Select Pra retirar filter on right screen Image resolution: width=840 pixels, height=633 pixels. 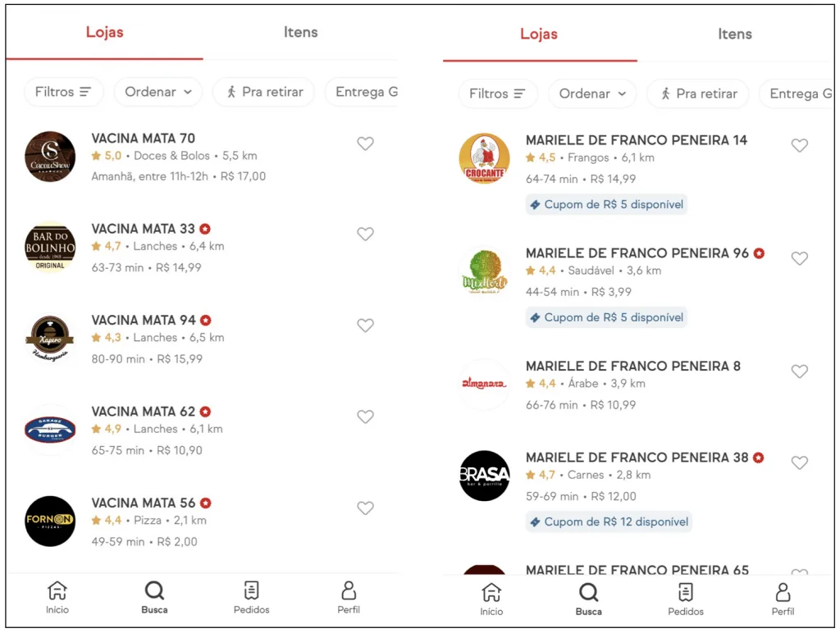click(699, 93)
